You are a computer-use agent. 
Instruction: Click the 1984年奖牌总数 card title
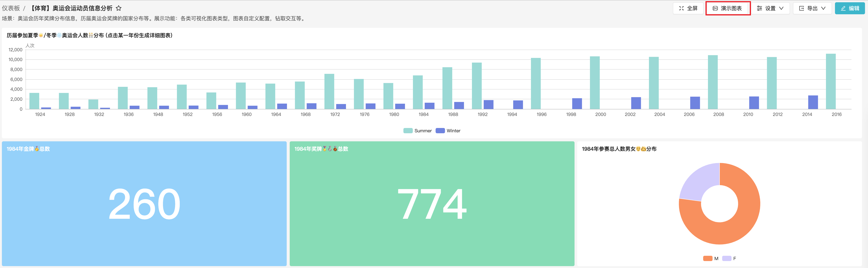[x=321, y=149]
